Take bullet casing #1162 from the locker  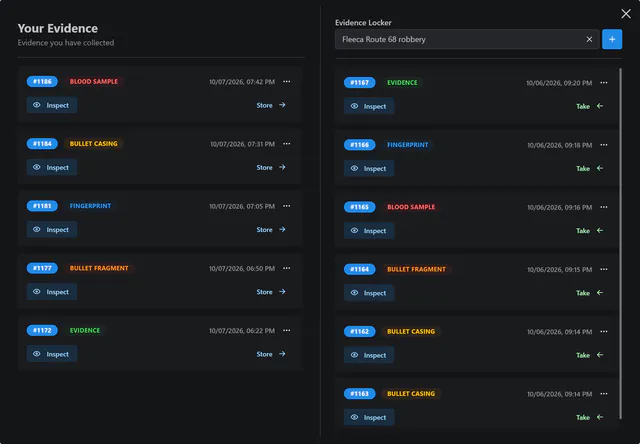point(589,355)
